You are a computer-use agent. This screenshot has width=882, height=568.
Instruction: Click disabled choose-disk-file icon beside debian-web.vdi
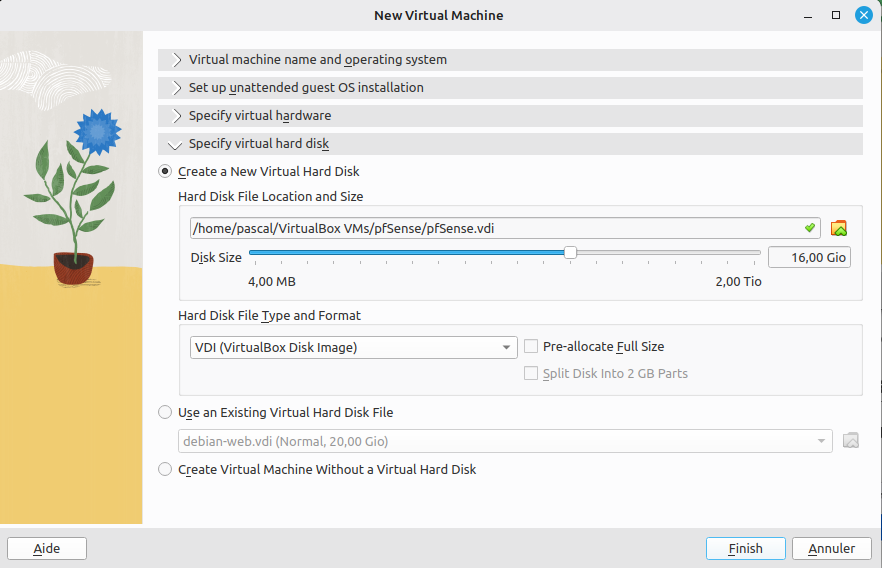click(851, 440)
